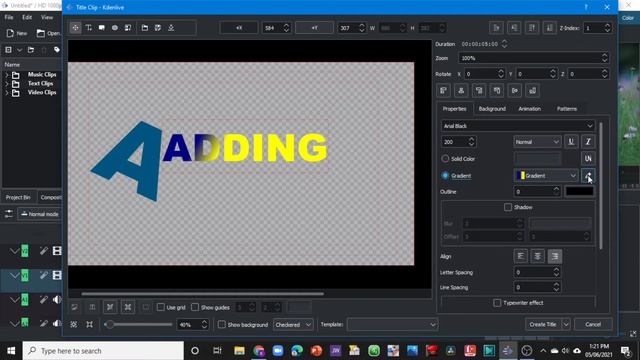
Task: Switch to the Patterns tab
Action: (x=567, y=109)
